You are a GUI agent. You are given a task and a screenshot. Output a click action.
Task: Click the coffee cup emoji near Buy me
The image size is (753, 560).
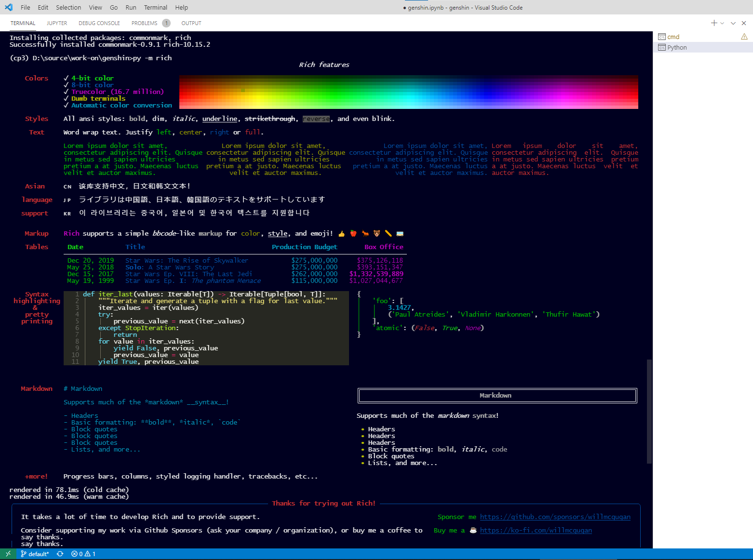[473, 530]
